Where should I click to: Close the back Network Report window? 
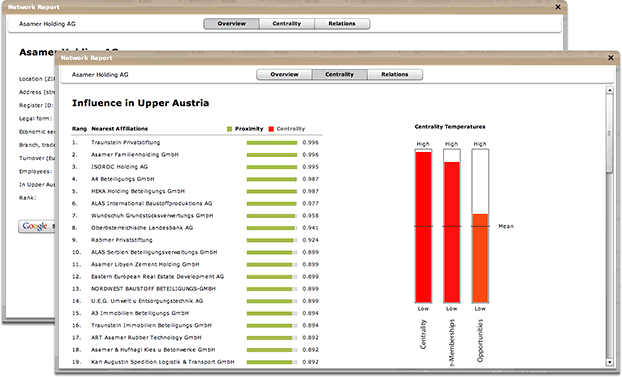pos(558,7)
